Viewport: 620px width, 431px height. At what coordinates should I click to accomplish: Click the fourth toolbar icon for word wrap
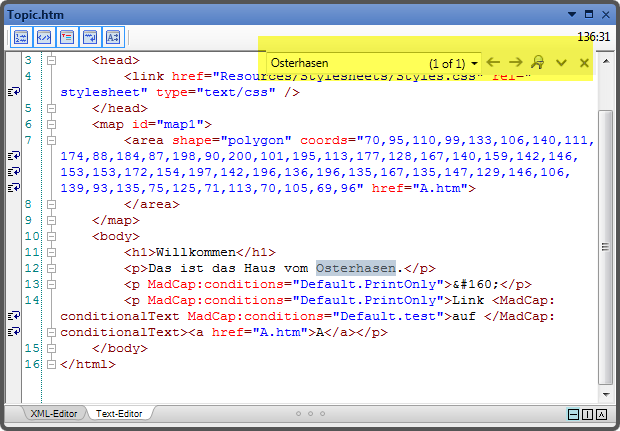coord(90,37)
